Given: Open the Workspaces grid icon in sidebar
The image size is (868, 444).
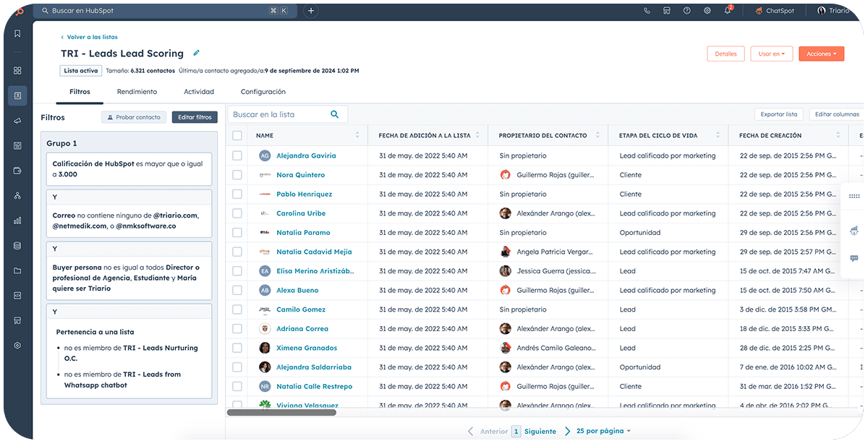Looking at the screenshot, I should [17, 70].
